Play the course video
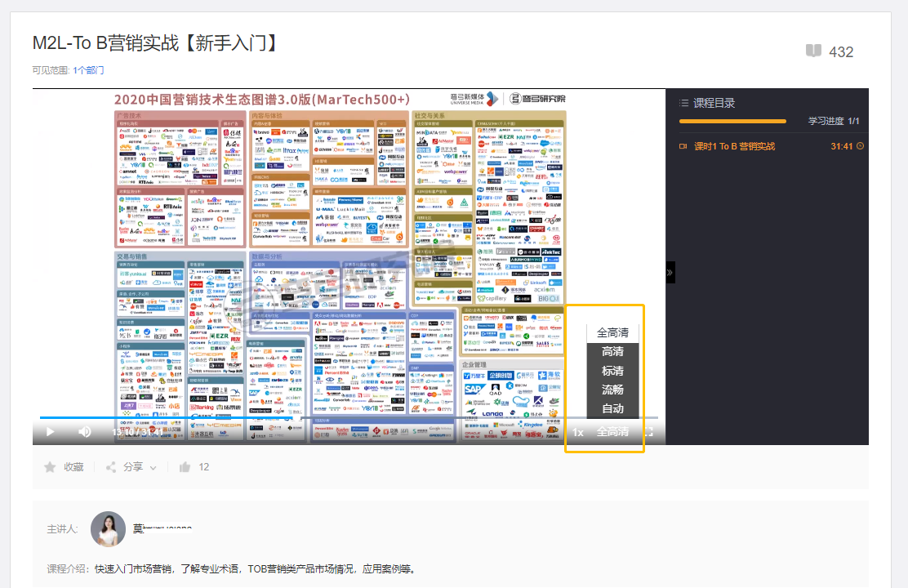Screen dimensions: 908x588 click(51, 431)
